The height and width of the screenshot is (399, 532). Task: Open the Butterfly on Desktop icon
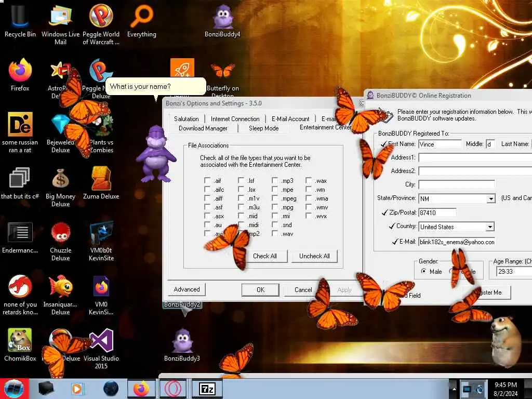pyautogui.click(x=222, y=78)
